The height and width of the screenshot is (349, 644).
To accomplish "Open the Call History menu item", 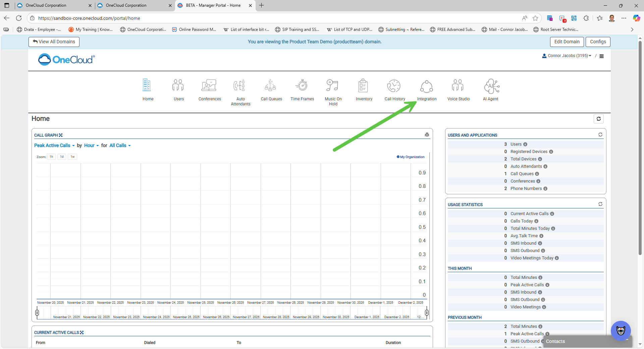I will (394, 86).
